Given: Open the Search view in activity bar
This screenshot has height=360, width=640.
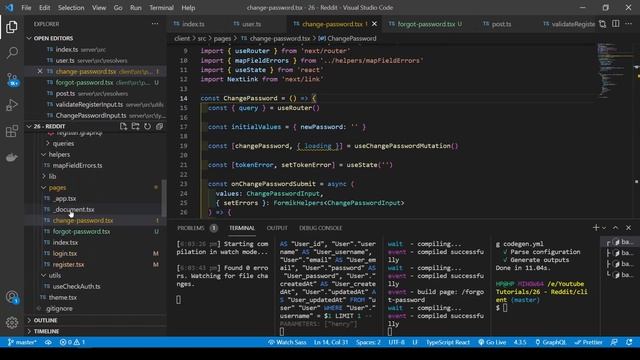Looking at the screenshot, I should click(12, 53).
